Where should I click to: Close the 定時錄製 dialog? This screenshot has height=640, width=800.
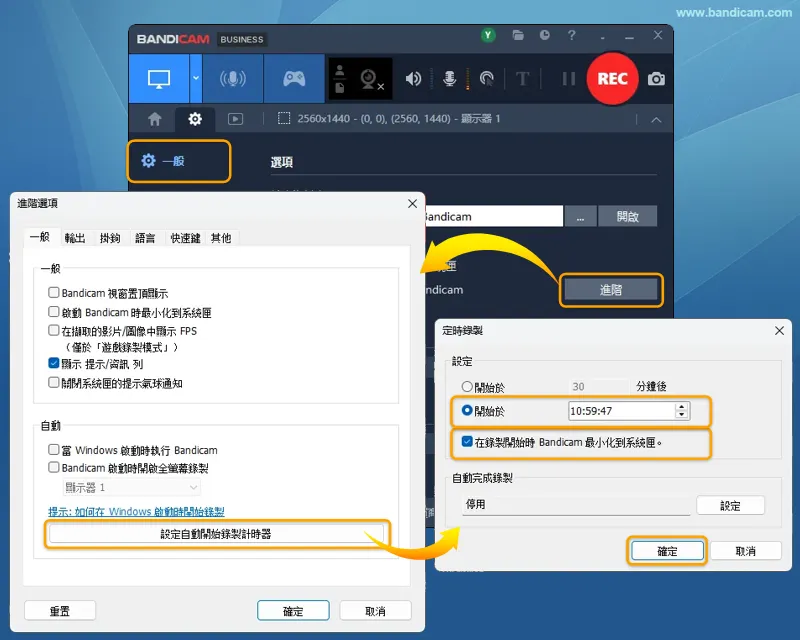(779, 331)
